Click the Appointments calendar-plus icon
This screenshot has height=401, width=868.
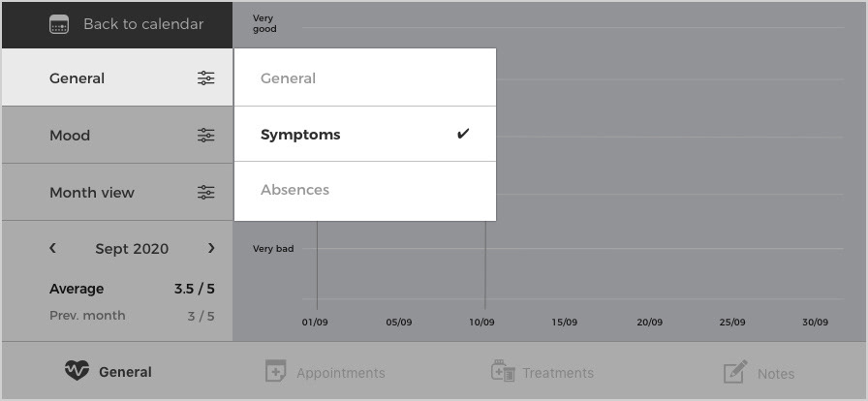(275, 371)
